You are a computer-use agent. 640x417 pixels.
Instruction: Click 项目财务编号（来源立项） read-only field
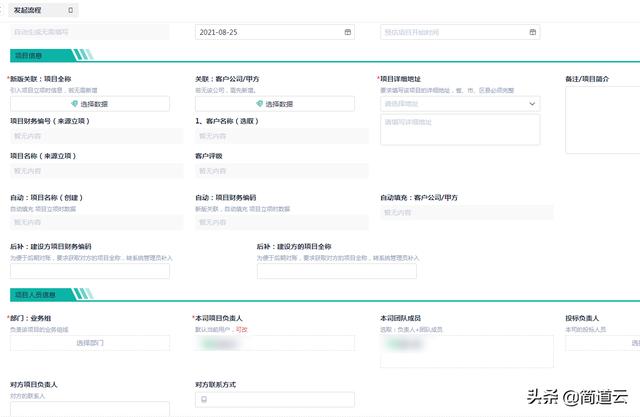point(97,136)
